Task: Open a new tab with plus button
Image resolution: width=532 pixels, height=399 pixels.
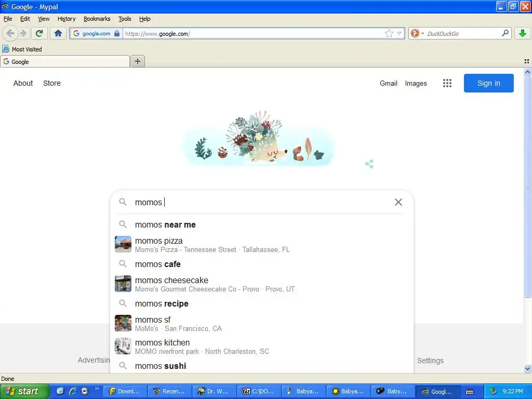Action: click(x=137, y=61)
